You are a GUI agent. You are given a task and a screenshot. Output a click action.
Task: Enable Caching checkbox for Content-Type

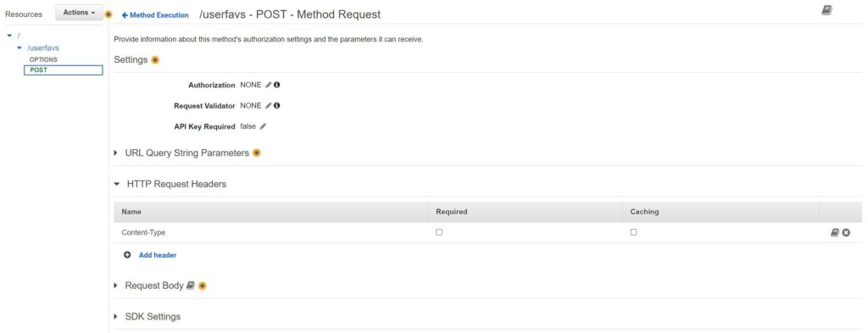click(633, 232)
